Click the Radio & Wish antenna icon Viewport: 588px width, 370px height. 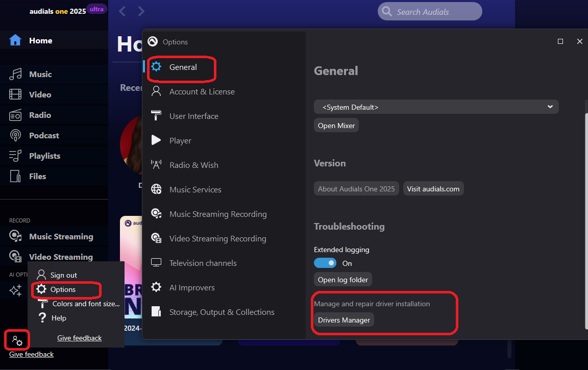click(x=156, y=164)
